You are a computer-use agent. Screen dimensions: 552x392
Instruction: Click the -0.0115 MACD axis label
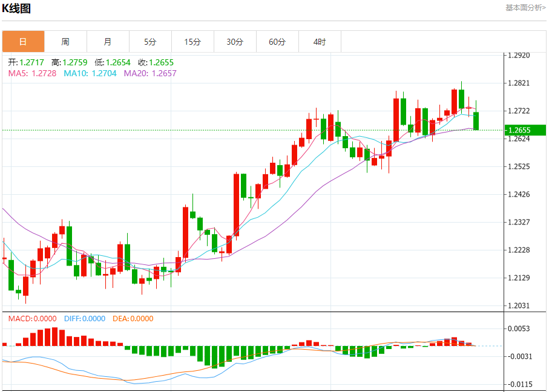[519, 384]
